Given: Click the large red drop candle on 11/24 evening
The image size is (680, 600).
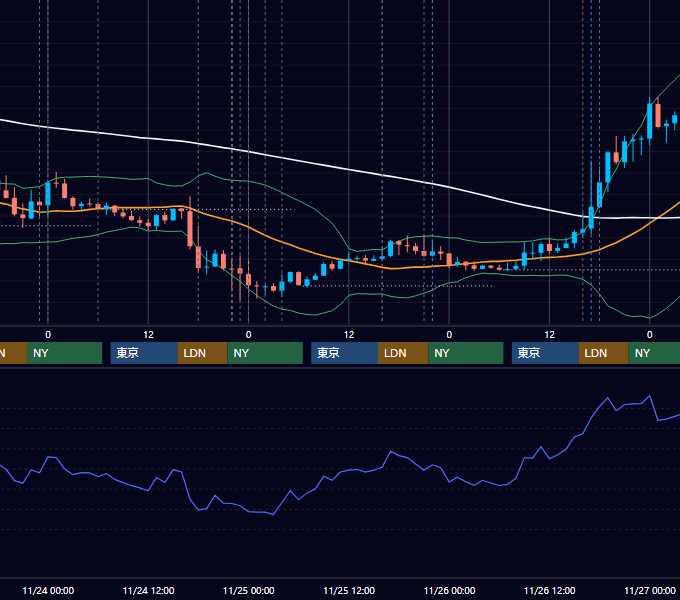Looking at the screenshot, I should 190,228.
